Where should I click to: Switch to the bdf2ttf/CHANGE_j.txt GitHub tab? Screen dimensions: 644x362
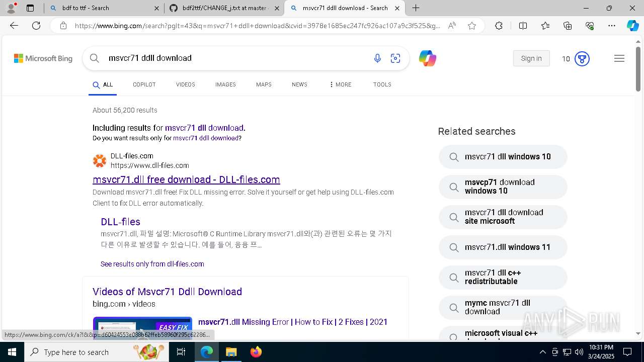point(225,8)
